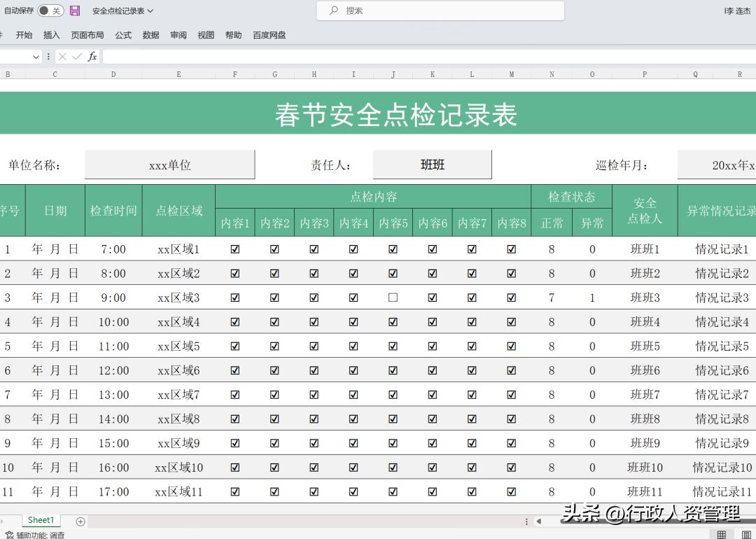Select the 班班 responsible person cell

433,164
